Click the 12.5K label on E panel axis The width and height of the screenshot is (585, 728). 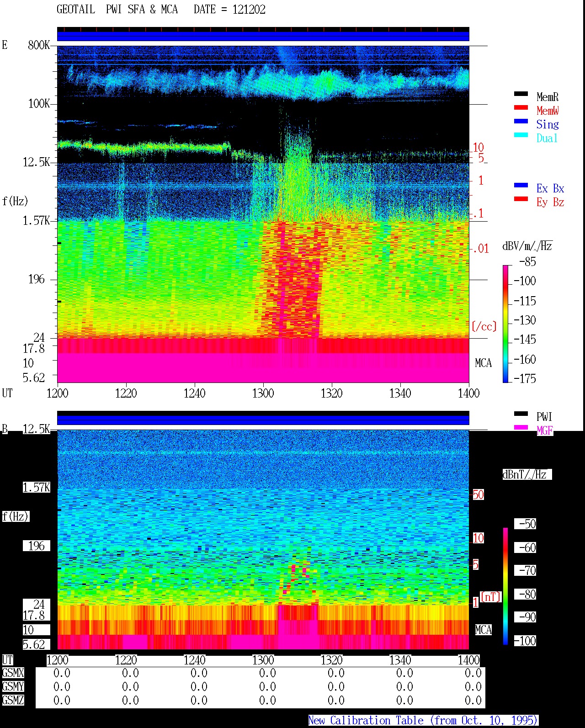[x=36, y=162]
